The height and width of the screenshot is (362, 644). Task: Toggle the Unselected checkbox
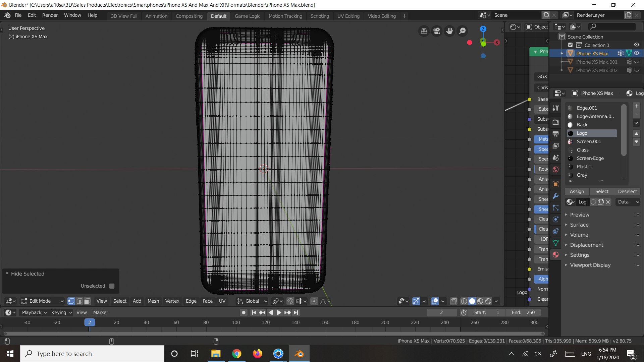coord(112,286)
